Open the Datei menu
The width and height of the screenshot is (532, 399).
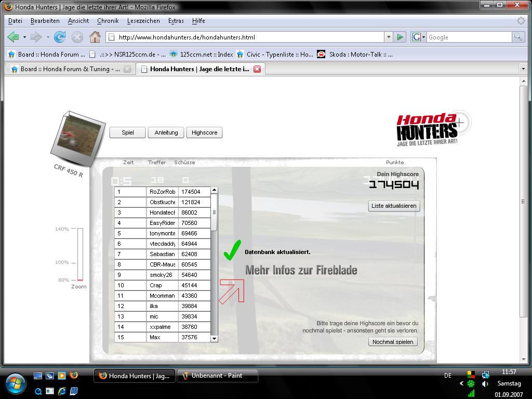15,21
